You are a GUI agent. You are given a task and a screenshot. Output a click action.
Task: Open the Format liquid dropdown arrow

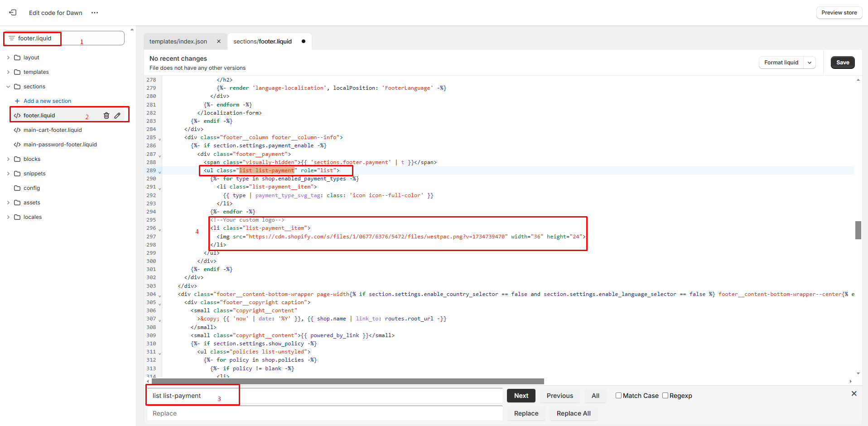click(x=810, y=63)
